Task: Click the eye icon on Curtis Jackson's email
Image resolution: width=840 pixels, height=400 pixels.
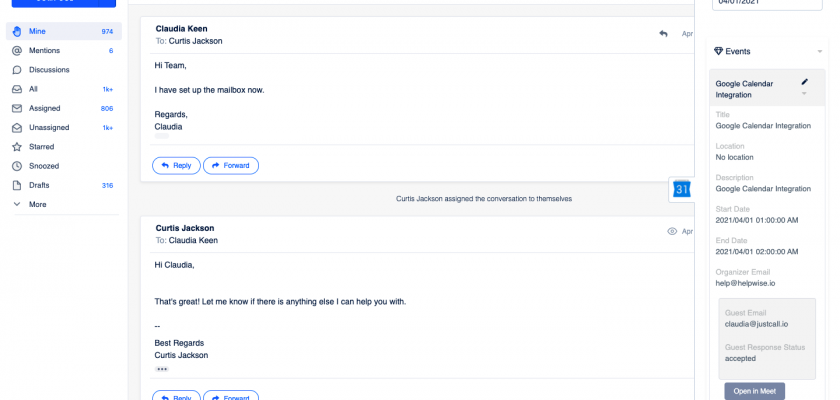Action: pos(672,231)
